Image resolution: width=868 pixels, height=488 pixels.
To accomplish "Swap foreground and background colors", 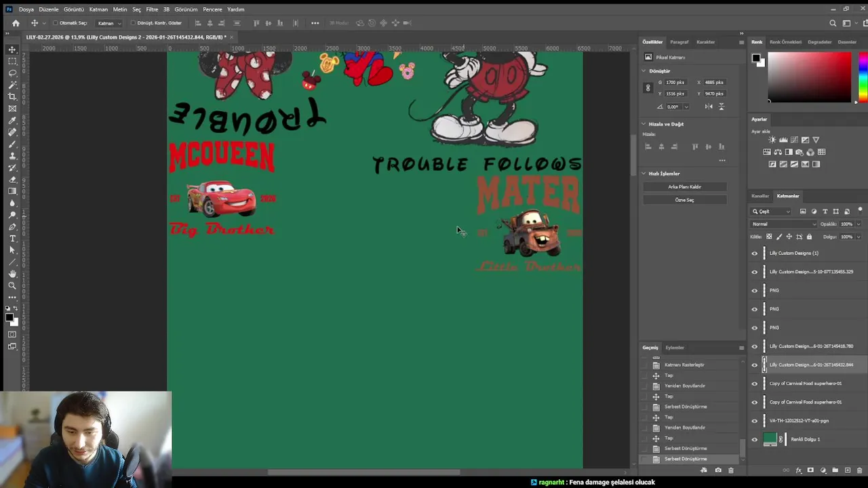I will click(16, 308).
